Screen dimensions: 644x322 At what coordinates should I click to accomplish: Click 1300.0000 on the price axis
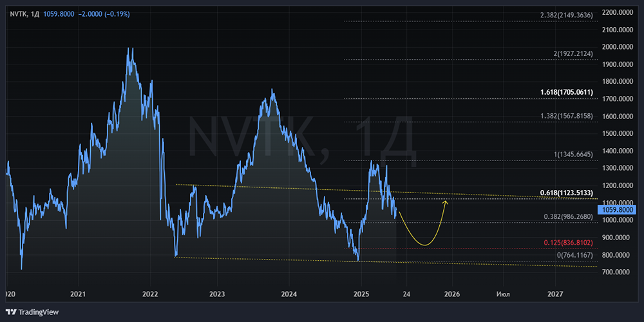pyautogui.click(x=618, y=168)
